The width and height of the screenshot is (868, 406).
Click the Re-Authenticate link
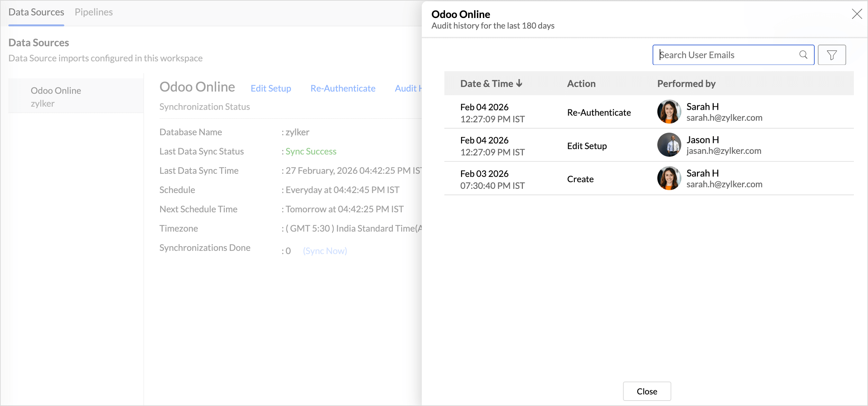coord(343,88)
